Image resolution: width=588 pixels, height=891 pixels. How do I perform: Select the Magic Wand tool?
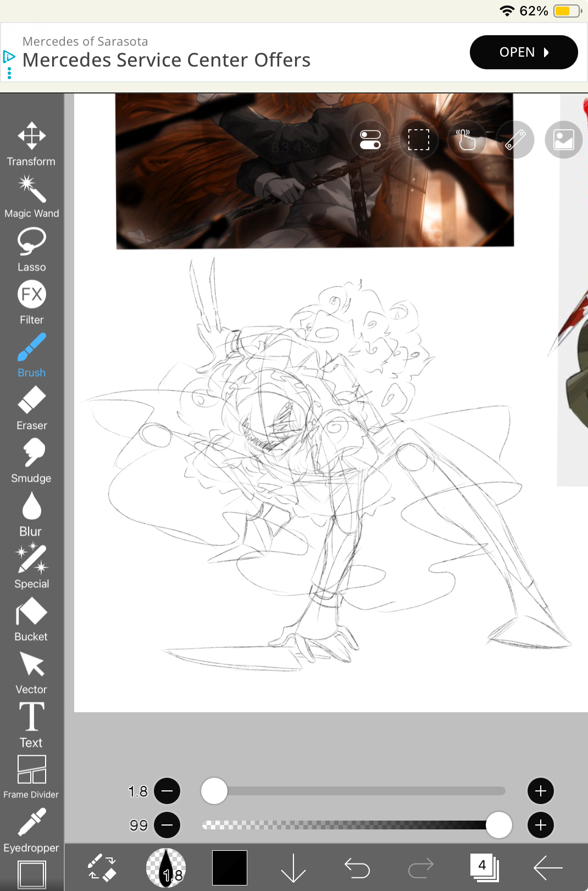[31, 196]
